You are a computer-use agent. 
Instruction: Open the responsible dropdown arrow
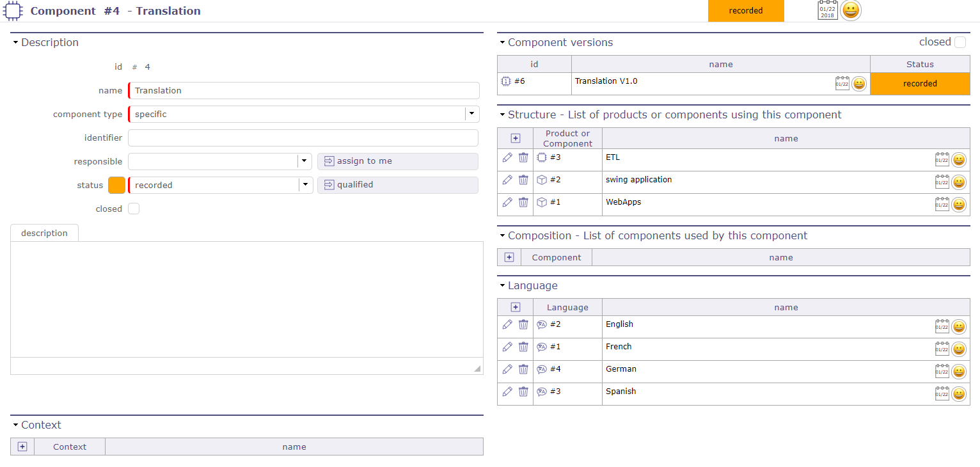click(304, 161)
